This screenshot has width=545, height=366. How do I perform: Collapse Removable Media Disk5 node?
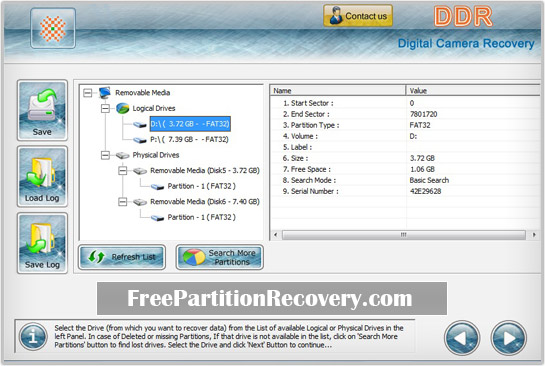point(122,171)
